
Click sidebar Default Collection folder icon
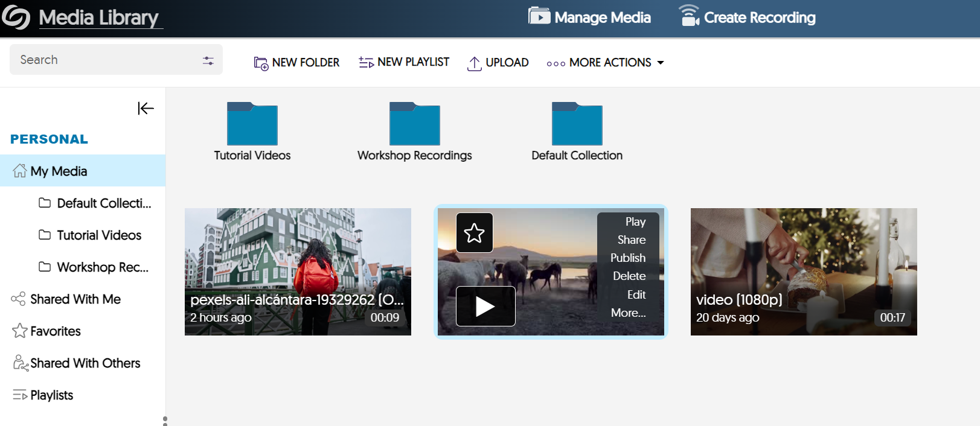(45, 202)
